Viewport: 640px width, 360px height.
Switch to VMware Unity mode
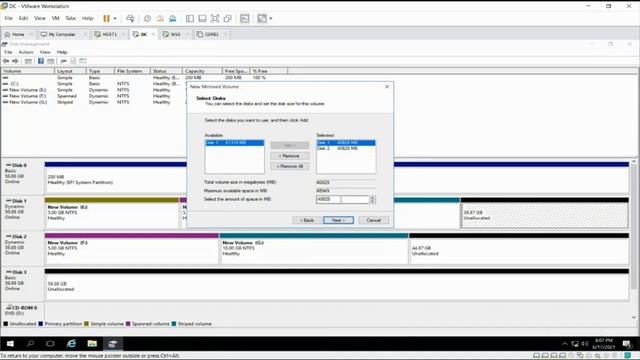click(x=228, y=18)
